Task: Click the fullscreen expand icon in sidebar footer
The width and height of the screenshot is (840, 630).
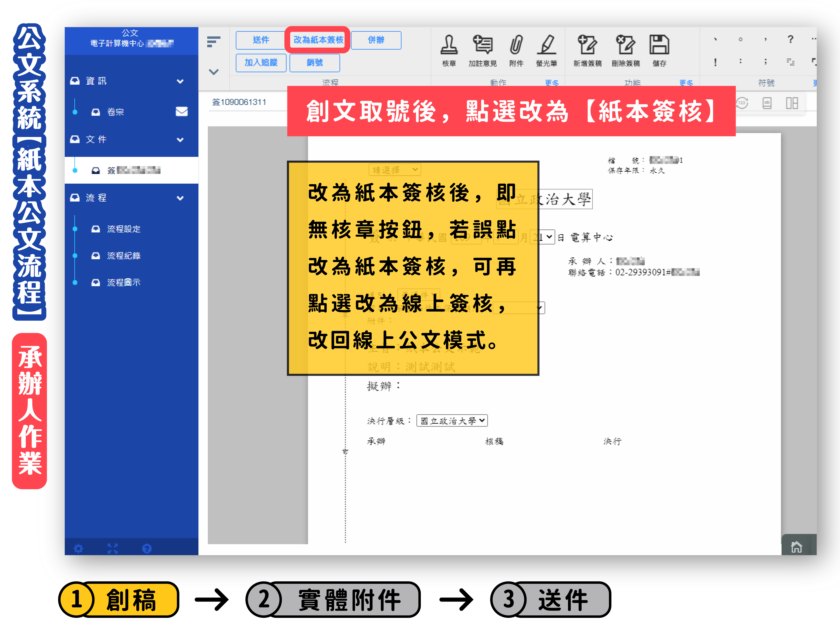Action: coord(113,548)
